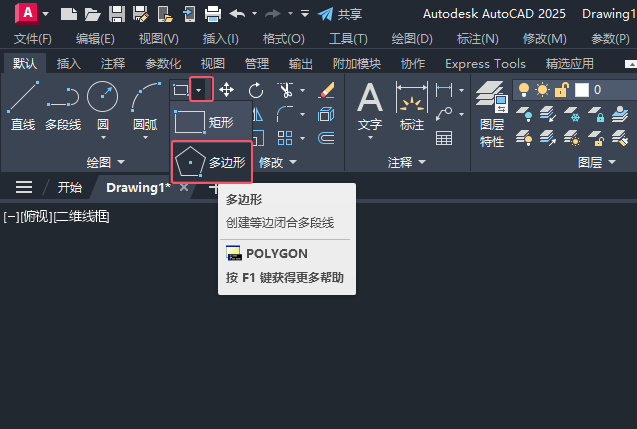Screen dimensions: 637x429
Task: Click the 共享 share button
Action: coord(340,14)
